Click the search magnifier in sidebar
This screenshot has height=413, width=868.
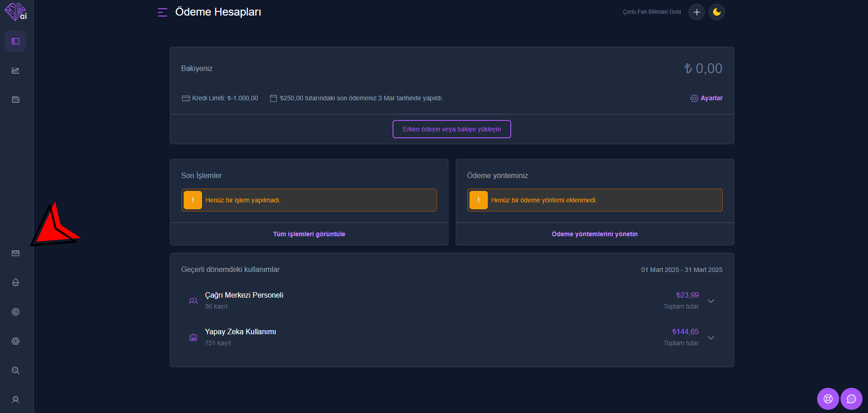click(16, 370)
